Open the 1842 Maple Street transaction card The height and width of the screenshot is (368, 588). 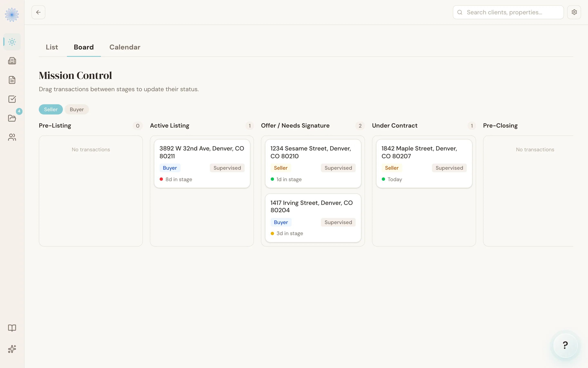tap(424, 164)
